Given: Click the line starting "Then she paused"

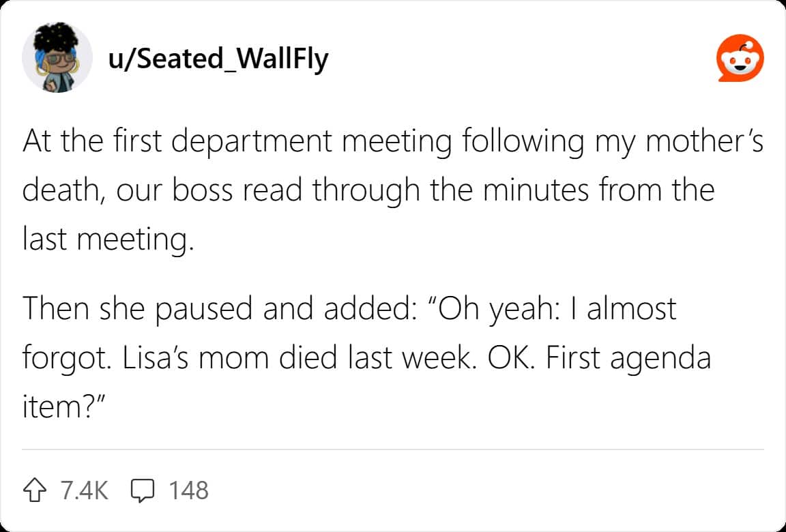Looking at the screenshot, I should [349, 308].
